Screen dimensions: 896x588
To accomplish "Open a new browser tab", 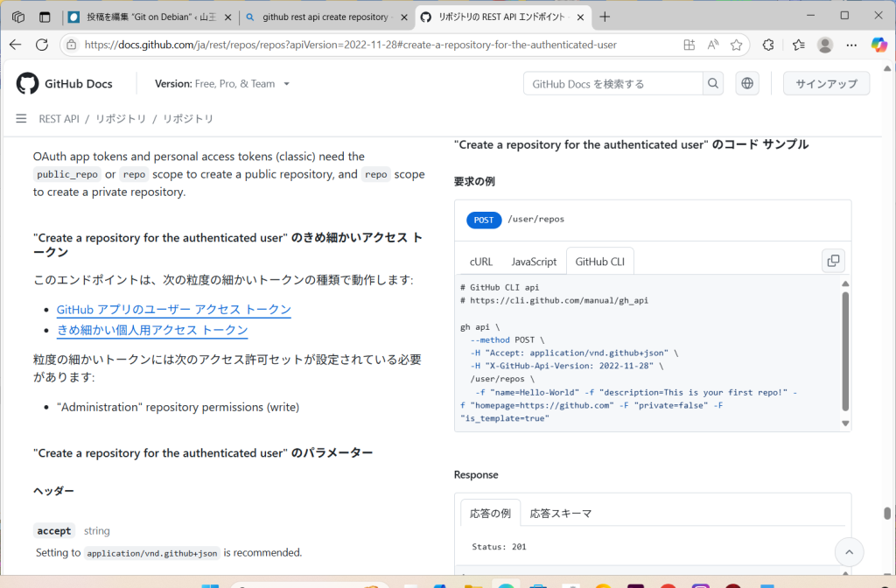I will [605, 17].
